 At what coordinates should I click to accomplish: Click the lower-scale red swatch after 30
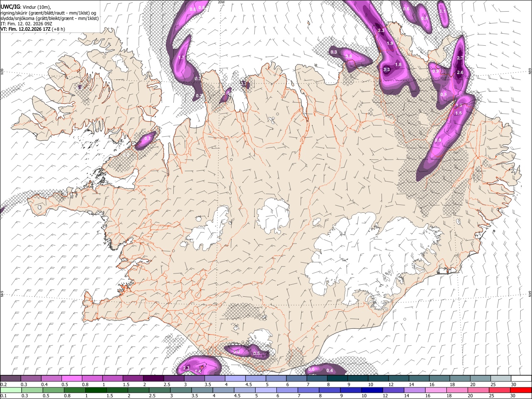520,390
